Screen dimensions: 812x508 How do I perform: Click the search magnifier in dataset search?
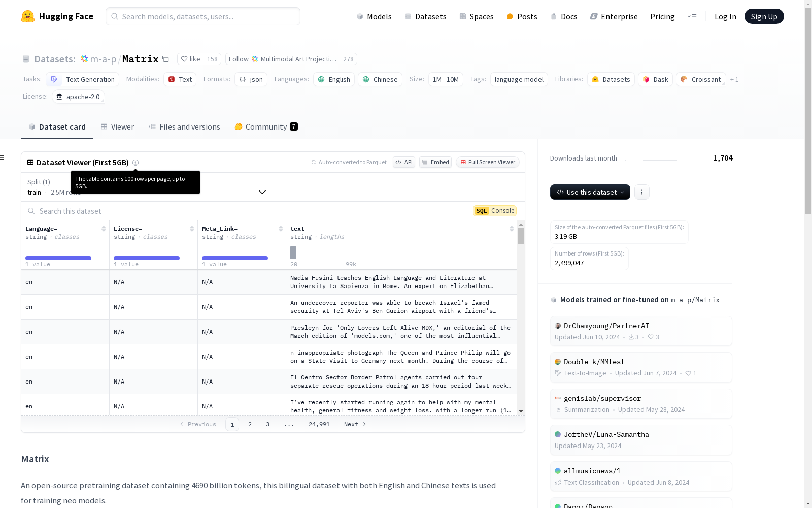pos(31,211)
